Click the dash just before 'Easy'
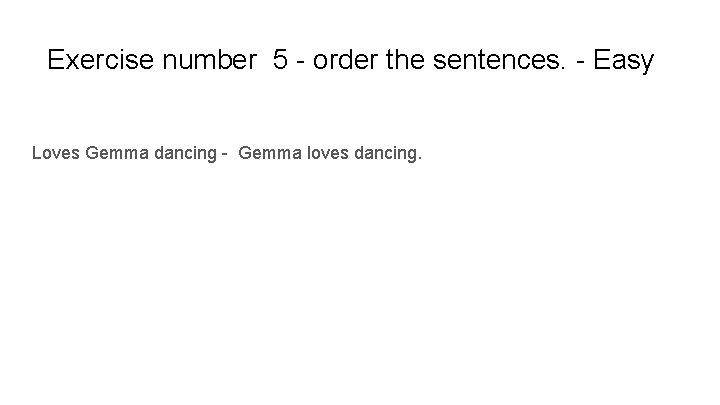Screen dimensions: 720x405 [580, 62]
